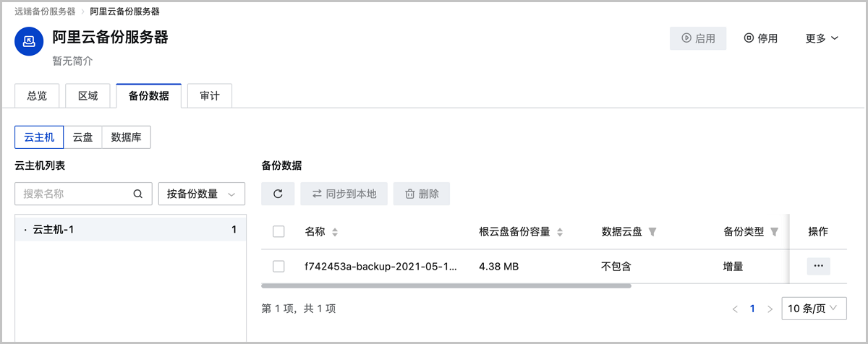
Task: Click the refresh icon button
Action: point(278,194)
